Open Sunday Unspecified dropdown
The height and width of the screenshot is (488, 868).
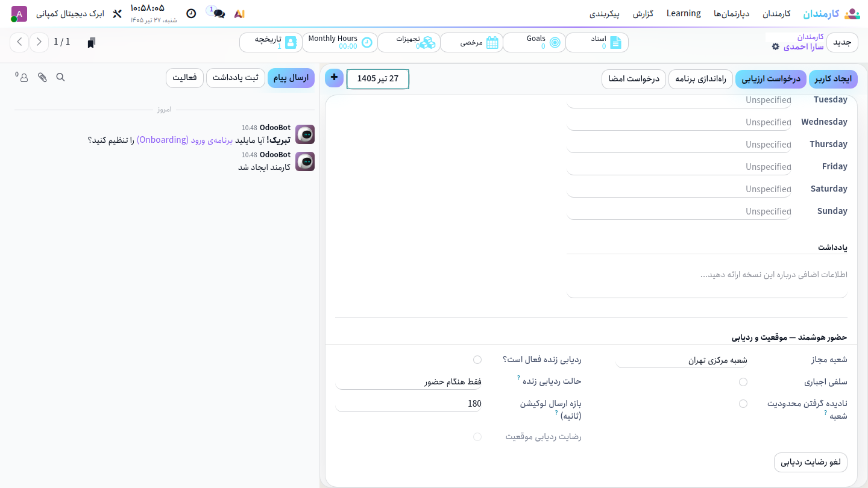click(x=679, y=211)
